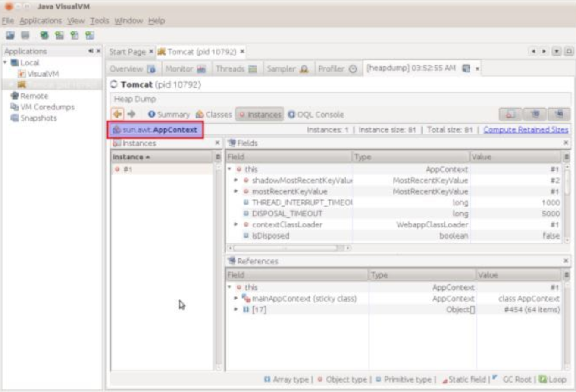Open the Tools menu

(x=99, y=21)
